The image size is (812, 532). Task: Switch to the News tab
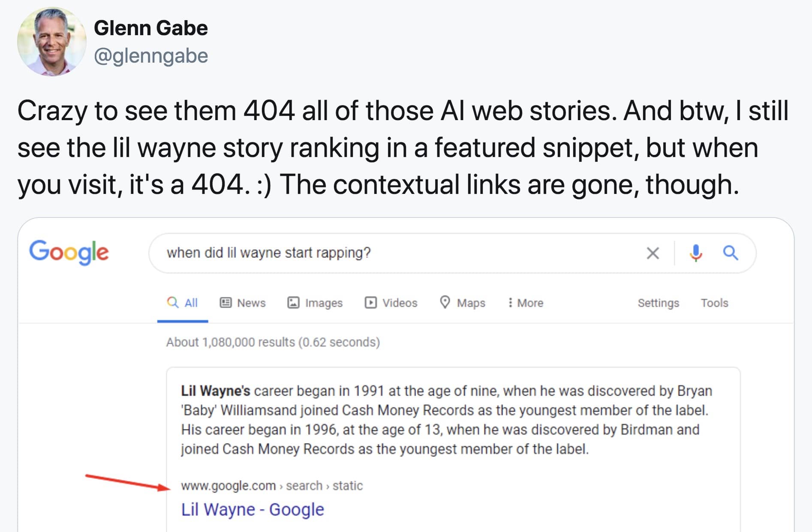point(243,303)
